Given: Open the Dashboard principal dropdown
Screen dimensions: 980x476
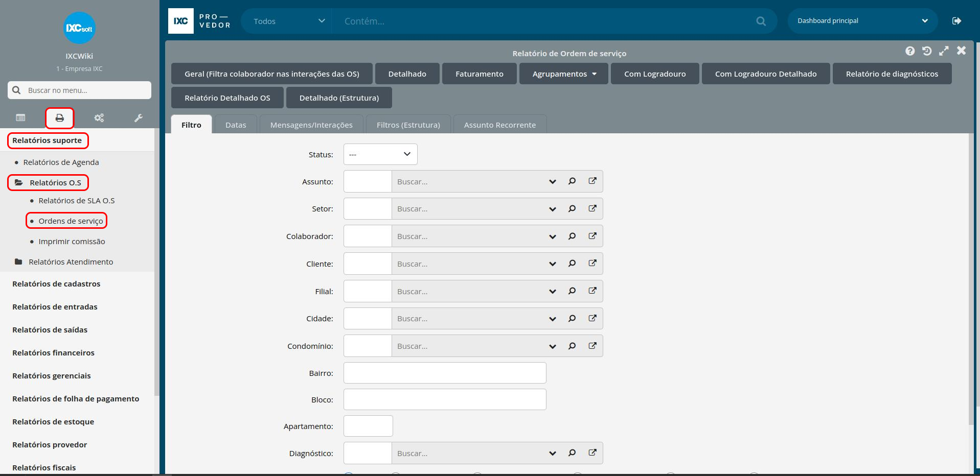Looking at the screenshot, I should [862, 21].
